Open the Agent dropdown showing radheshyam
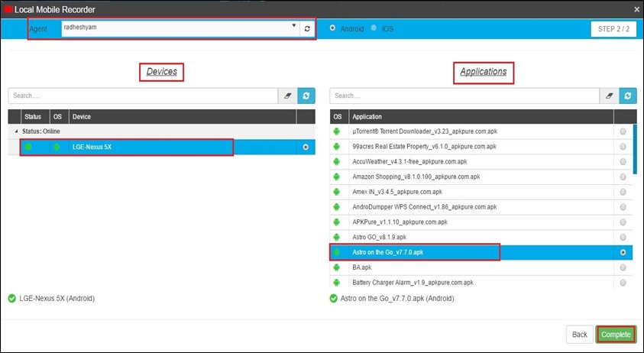This screenshot has height=353, width=644. [x=181, y=29]
